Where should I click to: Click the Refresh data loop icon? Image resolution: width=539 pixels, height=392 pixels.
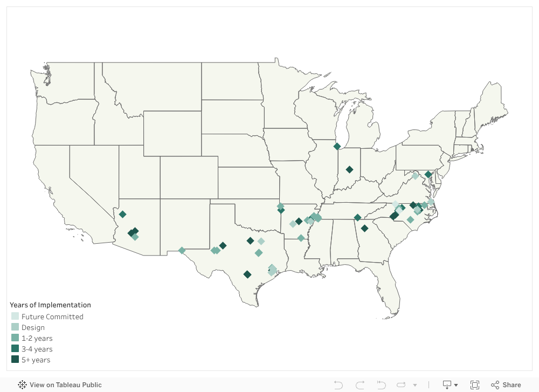coord(402,385)
